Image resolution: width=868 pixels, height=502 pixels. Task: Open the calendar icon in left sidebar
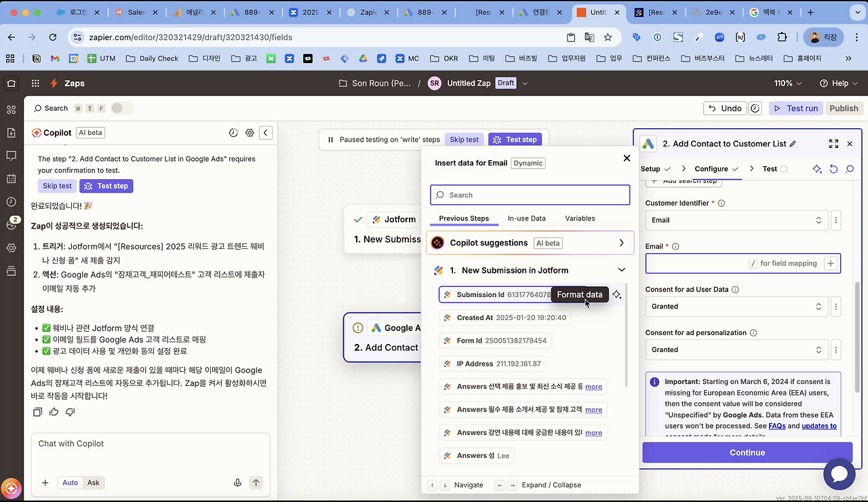(11, 179)
